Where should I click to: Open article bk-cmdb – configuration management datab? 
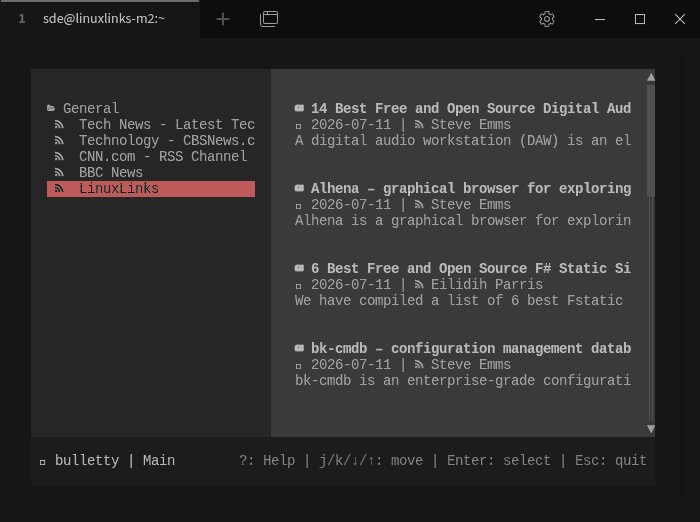pyautogui.click(x=471, y=348)
